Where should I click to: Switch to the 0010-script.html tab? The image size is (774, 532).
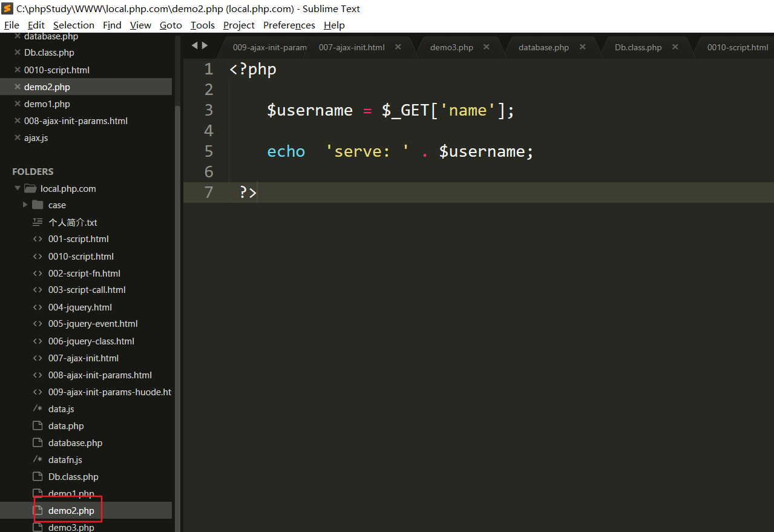(737, 47)
